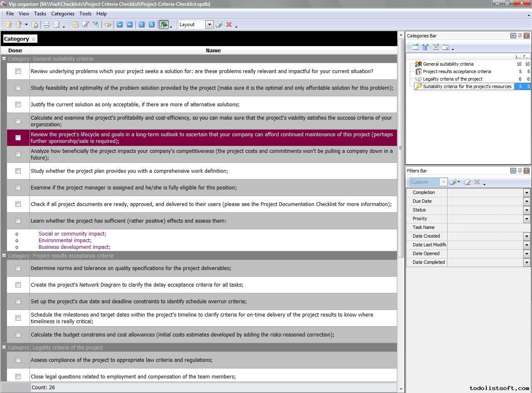Open the Tools menu
The width and height of the screenshot is (532, 393).
point(85,14)
